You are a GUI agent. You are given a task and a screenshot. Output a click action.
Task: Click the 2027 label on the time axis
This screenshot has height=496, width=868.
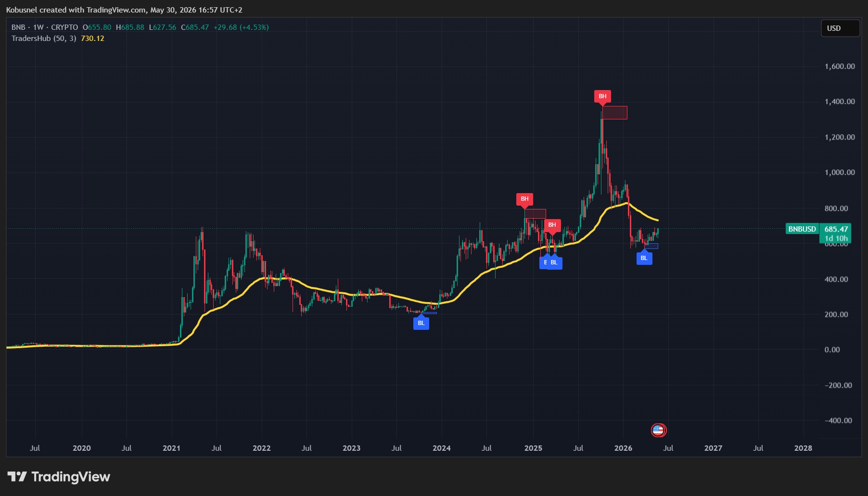pos(713,448)
